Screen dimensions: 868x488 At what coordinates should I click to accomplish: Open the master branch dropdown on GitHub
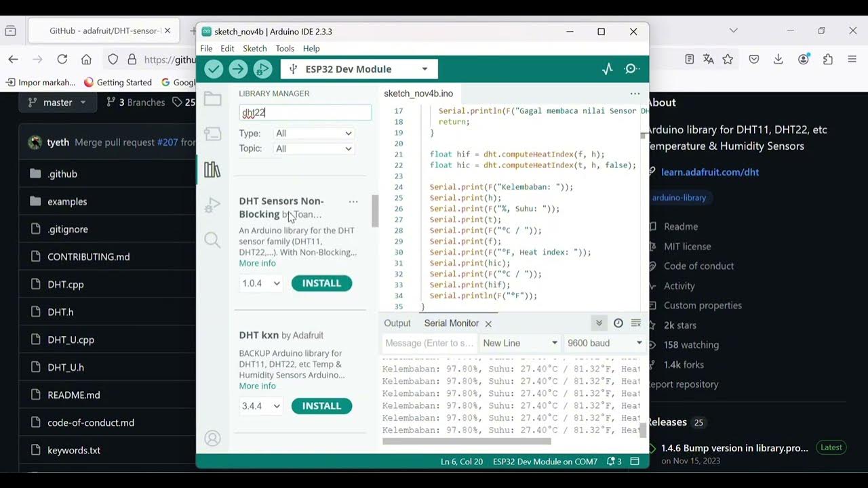click(x=57, y=102)
